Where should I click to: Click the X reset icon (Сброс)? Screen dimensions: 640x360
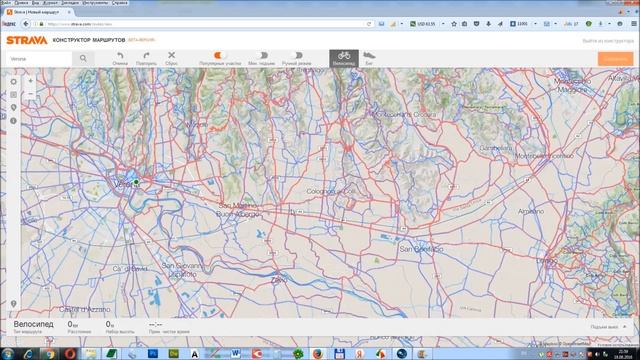pos(171,55)
